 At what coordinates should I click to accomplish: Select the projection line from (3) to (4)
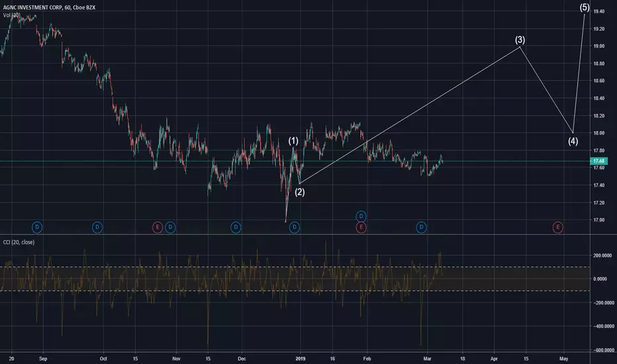547,90
